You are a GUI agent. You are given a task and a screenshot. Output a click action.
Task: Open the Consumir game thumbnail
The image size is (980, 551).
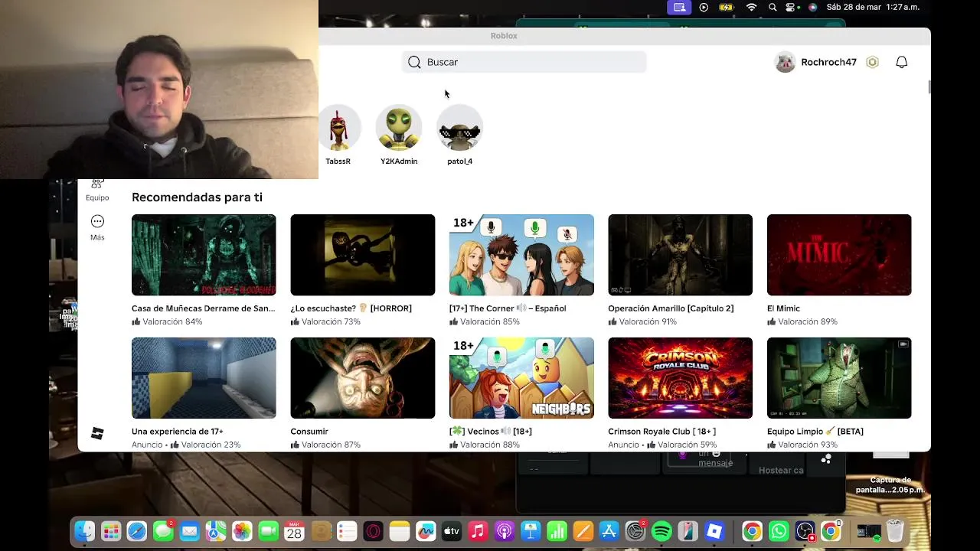point(363,378)
